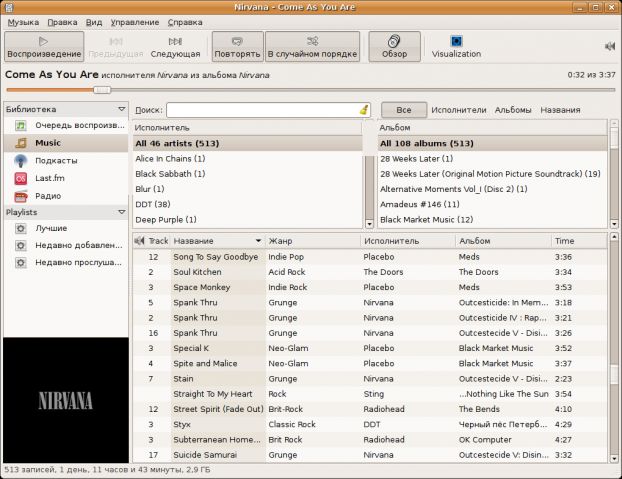
Task: Select Подкасты (Podcasts) in sidebar
Action: 55,160
